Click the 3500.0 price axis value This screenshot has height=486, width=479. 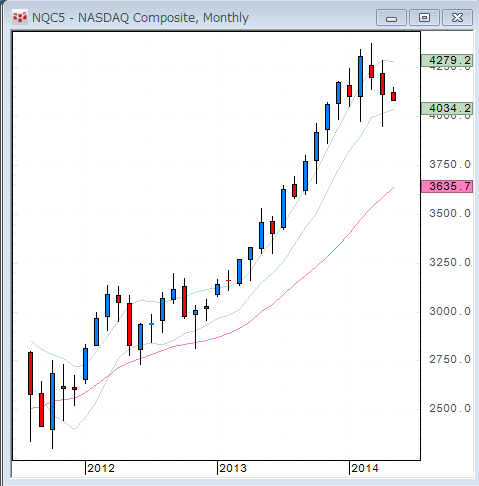pos(450,213)
